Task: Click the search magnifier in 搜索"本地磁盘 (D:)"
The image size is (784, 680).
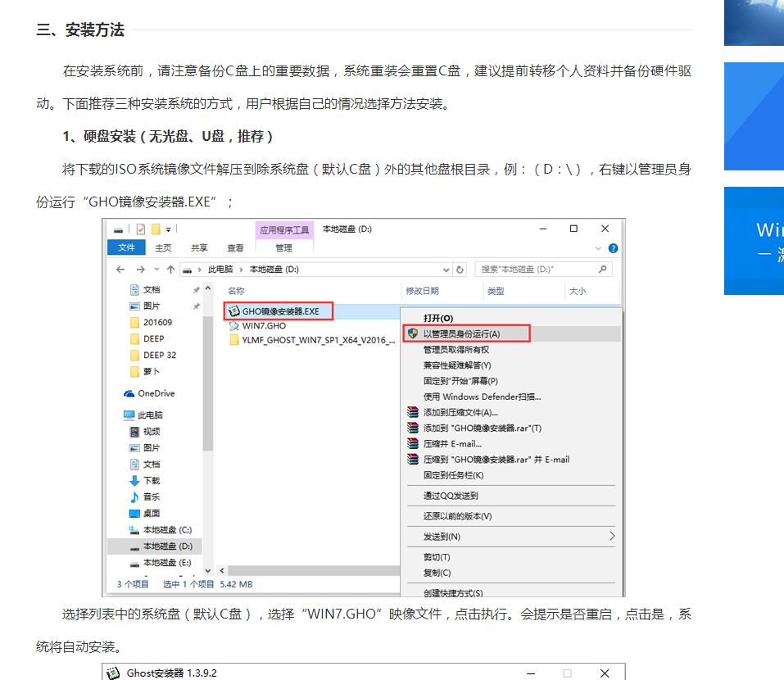Action: (601, 268)
